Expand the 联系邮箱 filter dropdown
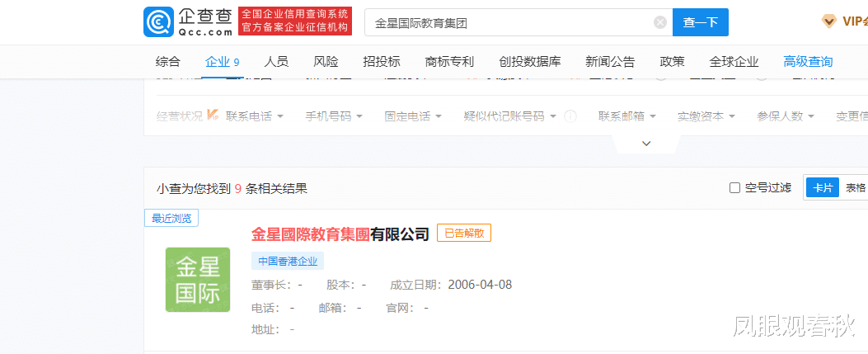The image size is (868, 354). click(627, 116)
